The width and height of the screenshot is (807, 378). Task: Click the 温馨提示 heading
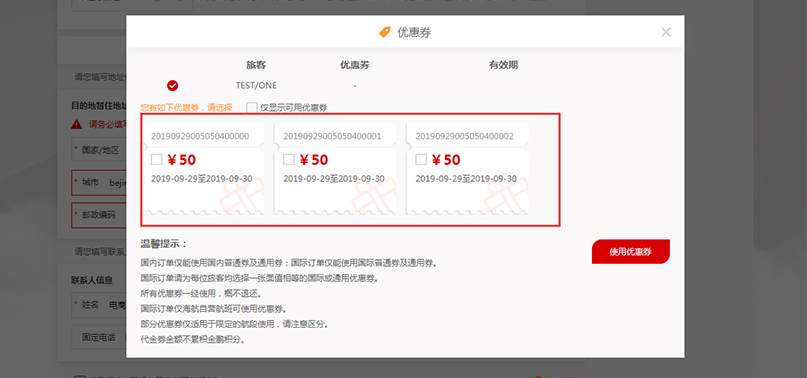(x=164, y=244)
